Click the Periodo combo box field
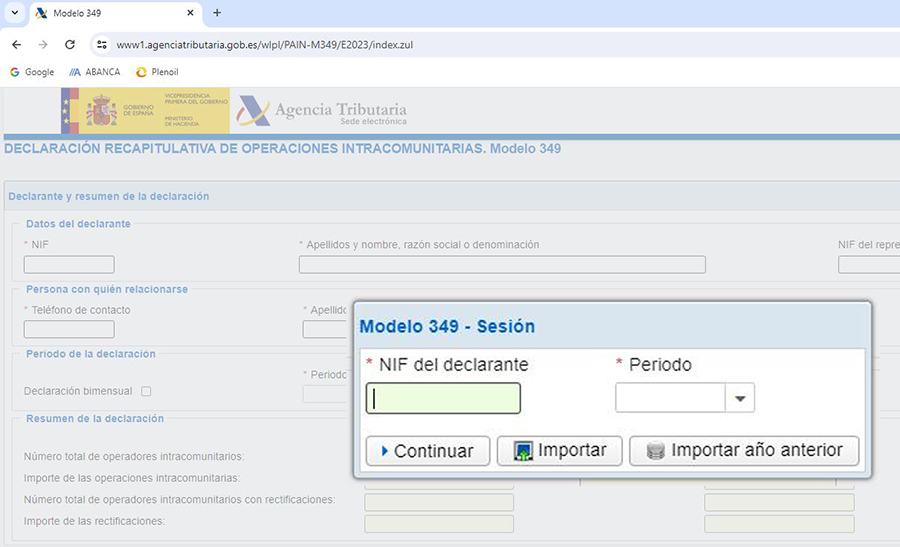The width and height of the screenshot is (900, 547). coord(670,398)
